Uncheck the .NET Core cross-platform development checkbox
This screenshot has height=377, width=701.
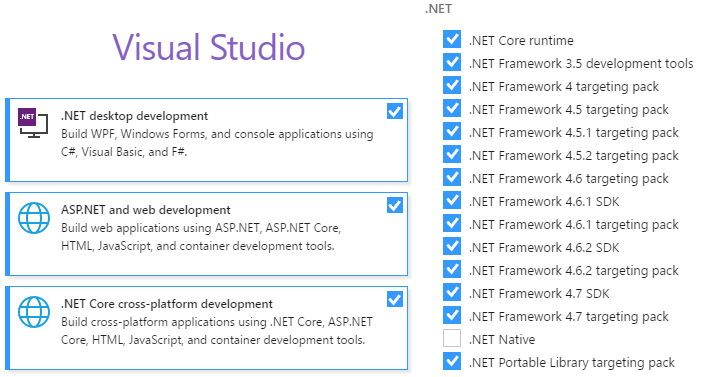coord(395,299)
